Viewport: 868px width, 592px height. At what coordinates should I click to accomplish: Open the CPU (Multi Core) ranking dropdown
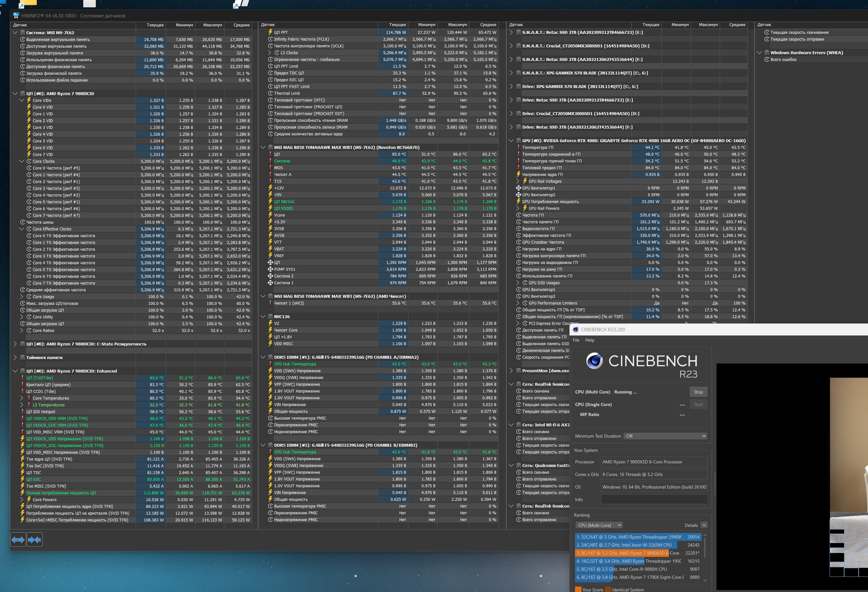tap(599, 525)
